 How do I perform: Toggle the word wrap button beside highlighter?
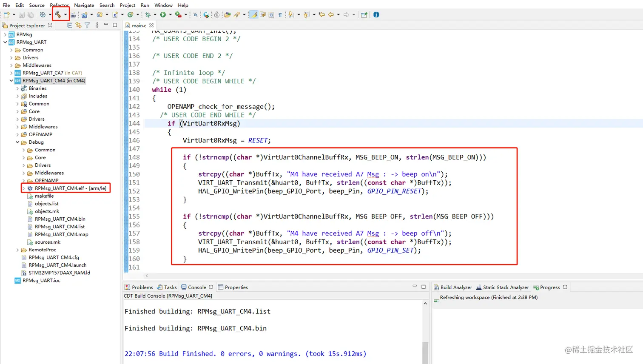point(263,14)
